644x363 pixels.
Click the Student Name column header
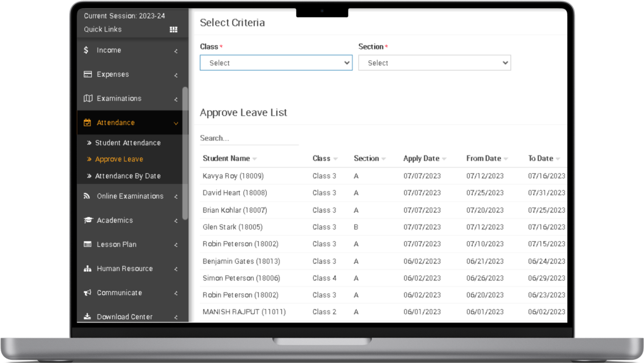(x=226, y=159)
